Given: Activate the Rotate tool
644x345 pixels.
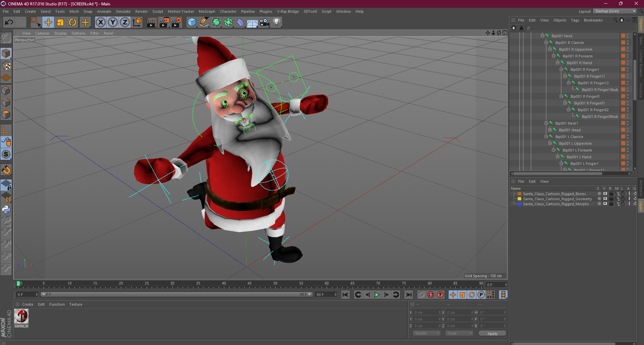Looking at the screenshot, I should coord(73,23).
